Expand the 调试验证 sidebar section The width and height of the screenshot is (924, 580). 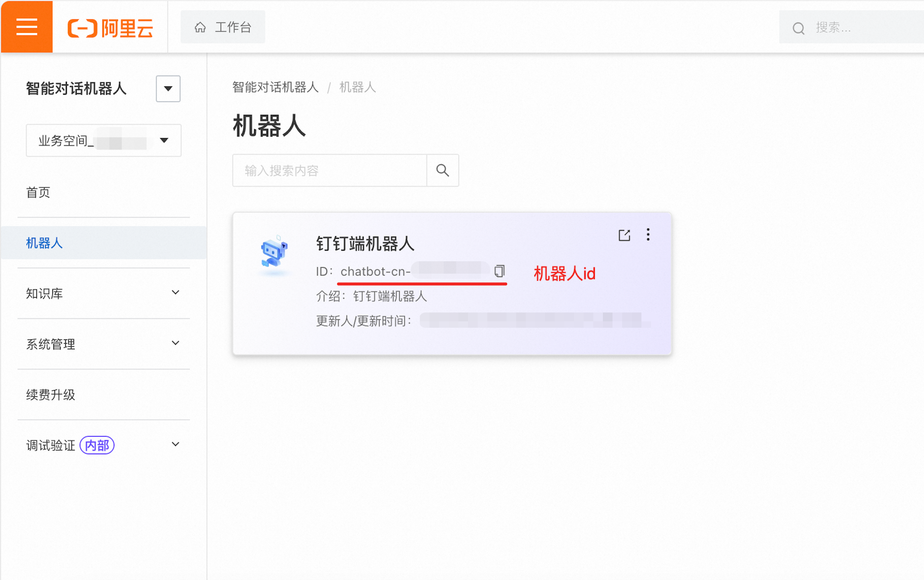104,445
